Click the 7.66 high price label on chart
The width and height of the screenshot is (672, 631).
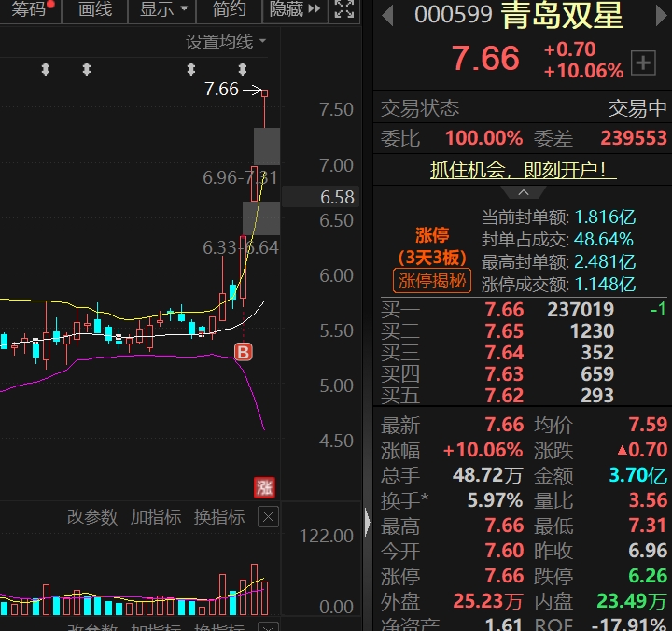[221, 90]
